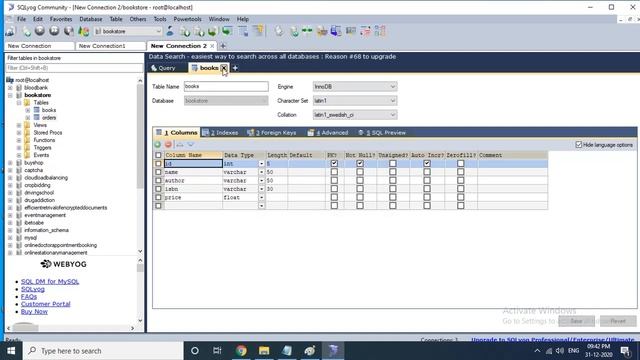The image size is (640, 360).
Task: Click the Import External Data icon
Action: tap(185, 31)
